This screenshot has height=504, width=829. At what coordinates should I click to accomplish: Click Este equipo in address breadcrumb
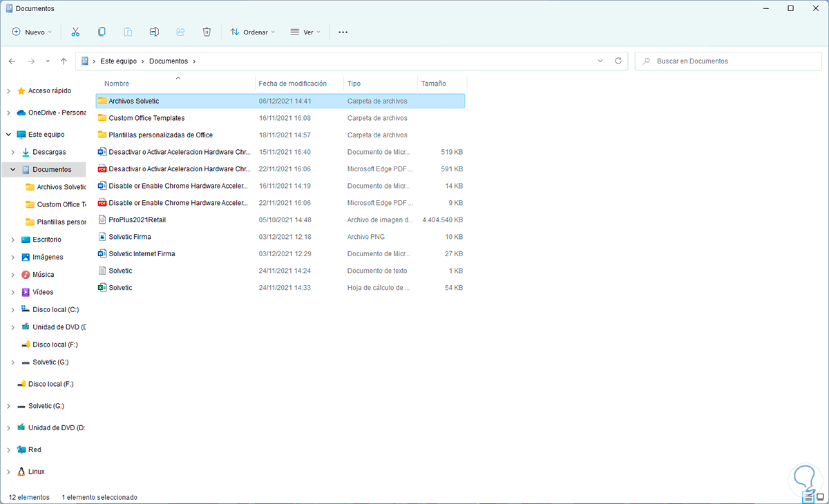(117, 61)
